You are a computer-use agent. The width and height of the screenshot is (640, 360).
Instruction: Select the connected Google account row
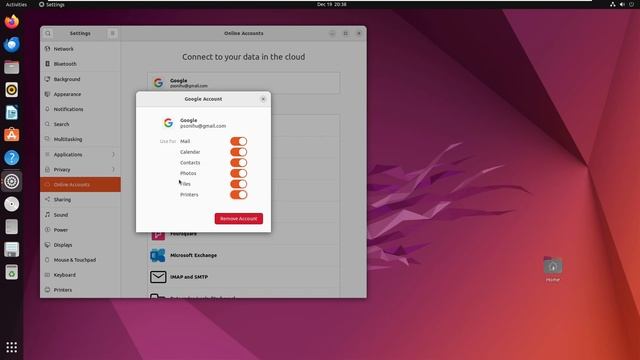click(x=244, y=83)
